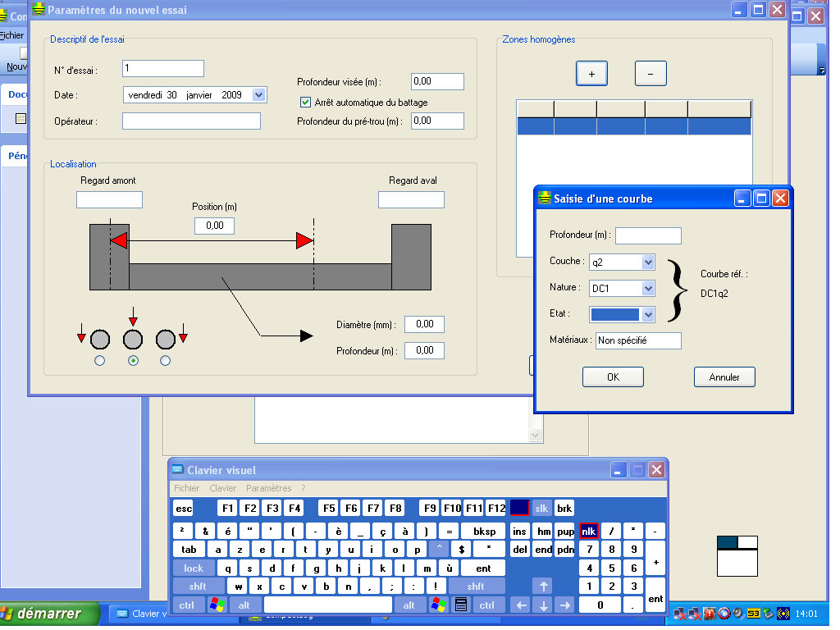This screenshot has height=630, width=840.
Task: Confirm the curve entry with OK
Action: pos(613,377)
